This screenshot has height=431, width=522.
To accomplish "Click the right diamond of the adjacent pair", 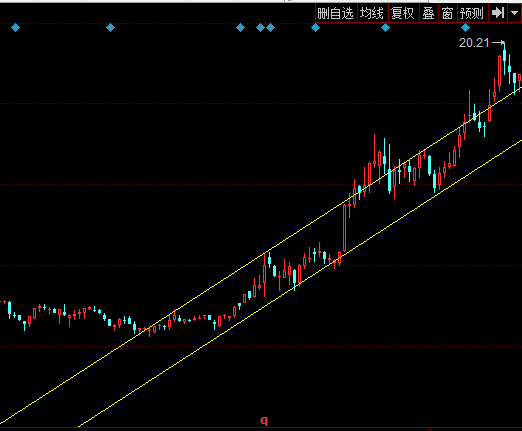I will pyautogui.click(x=270, y=28).
